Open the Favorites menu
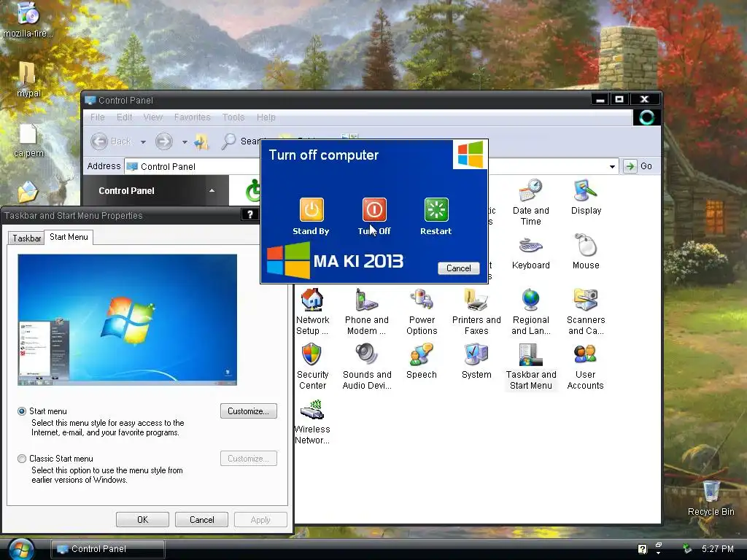This screenshot has width=747, height=560. pyautogui.click(x=192, y=117)
